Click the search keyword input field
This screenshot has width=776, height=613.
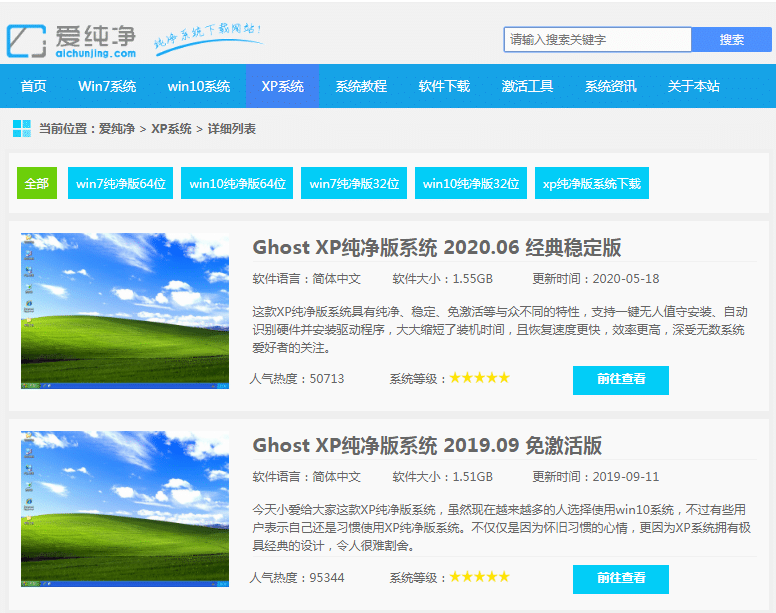point(597,40)
